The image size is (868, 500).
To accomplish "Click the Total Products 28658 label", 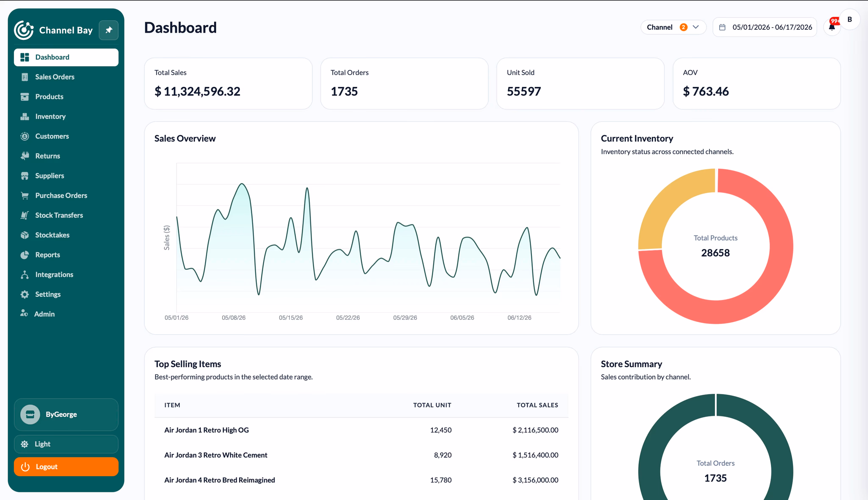I will [715, 246].
